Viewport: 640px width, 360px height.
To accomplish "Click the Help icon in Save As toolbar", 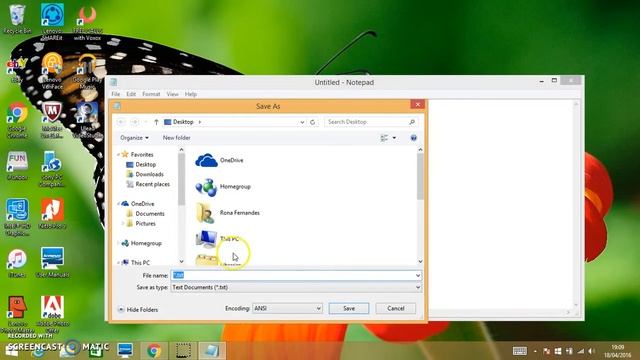I will point(413,138).
